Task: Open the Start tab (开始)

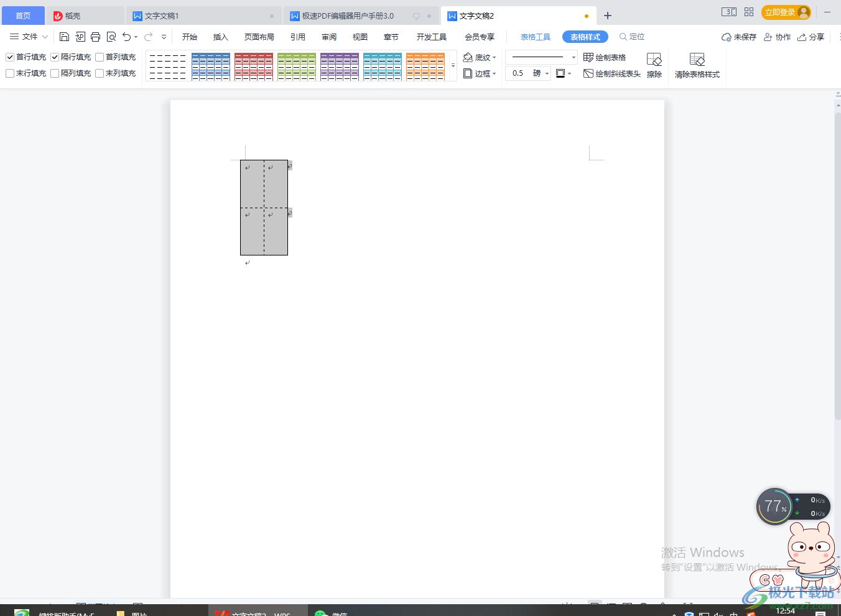Action: [190, 37]
